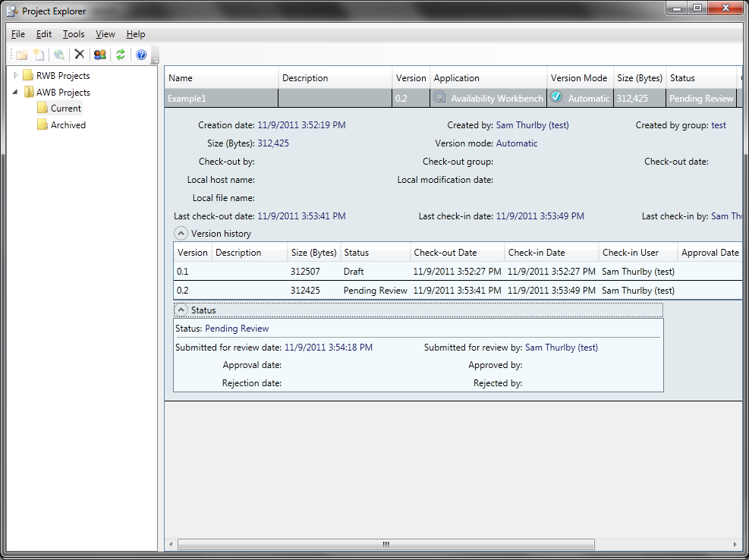Collapse the AWB Projects tree node
Image resolution: width=749 pixels, height=560 pixels.
click(x=17, y=92)
